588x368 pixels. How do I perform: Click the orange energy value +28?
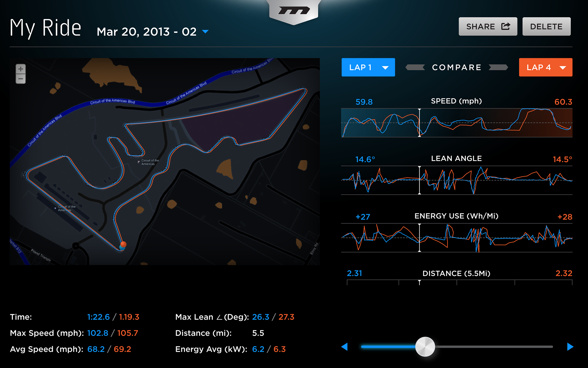pyautogui.click(x=565, y=217)
